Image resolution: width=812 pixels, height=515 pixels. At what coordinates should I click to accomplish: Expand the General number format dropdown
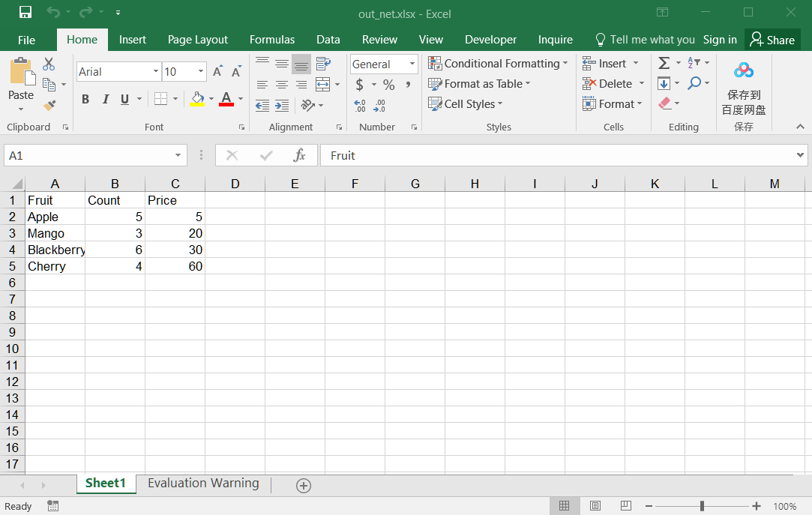click(x=412, y=64)
